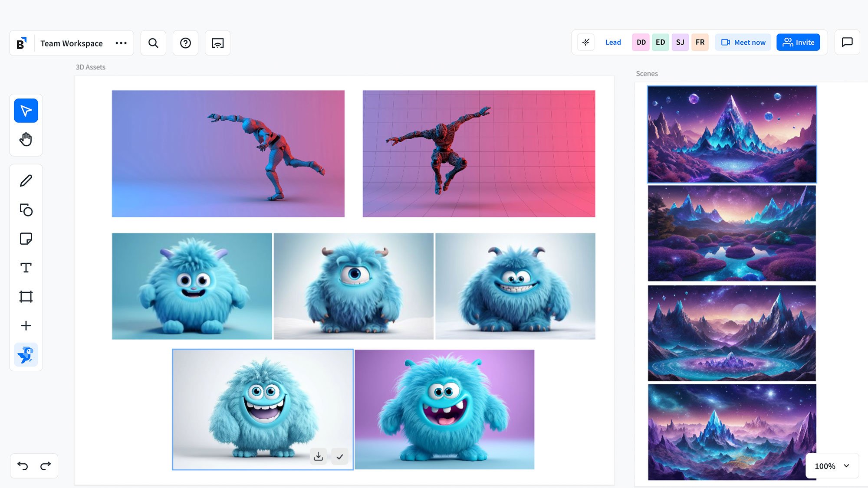Start screen presentation cast

tap(217, 43)
